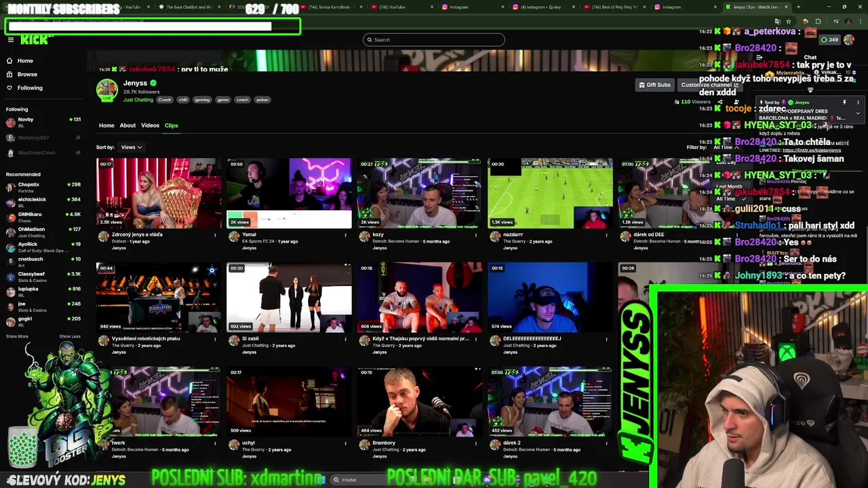Open the Chrome three-dot menu
The image size is (868, 488).
point(861,22)
